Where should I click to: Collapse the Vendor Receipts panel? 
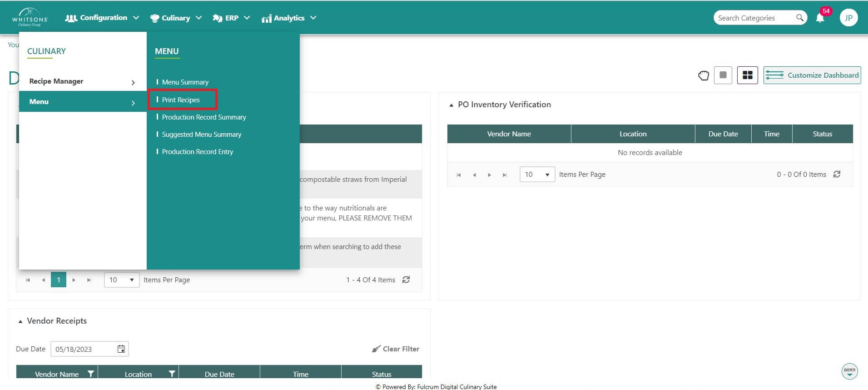point(20,321)
